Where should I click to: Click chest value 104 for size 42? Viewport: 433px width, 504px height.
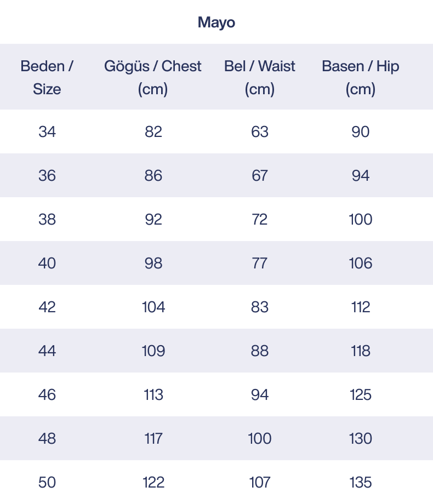point(153,307)
